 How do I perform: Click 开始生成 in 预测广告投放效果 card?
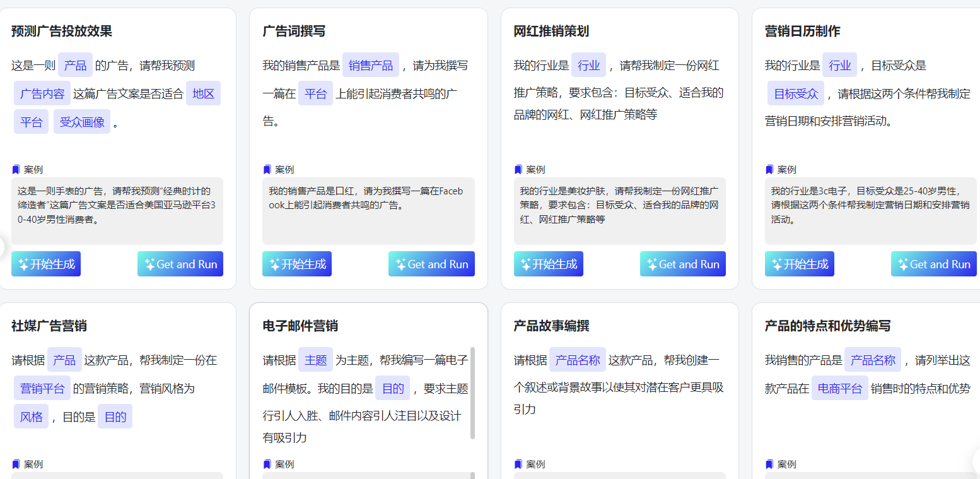(x=46, y=264)
